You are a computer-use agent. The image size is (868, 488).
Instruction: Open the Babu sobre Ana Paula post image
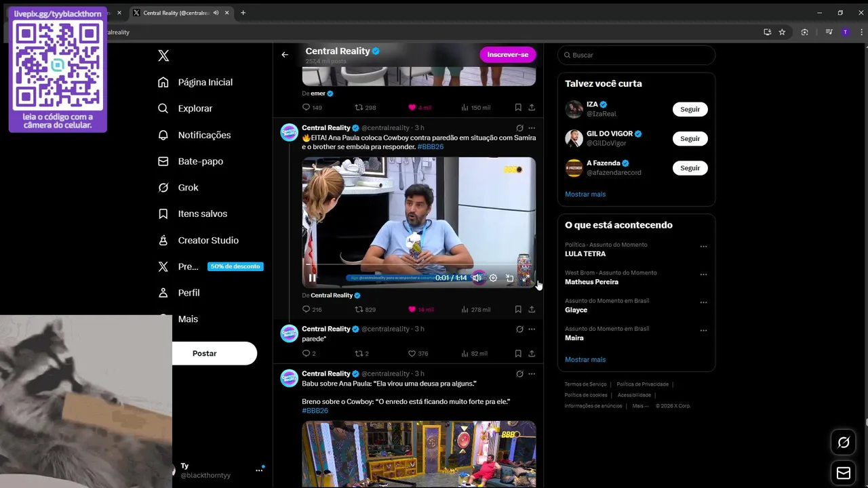[418, 454]
